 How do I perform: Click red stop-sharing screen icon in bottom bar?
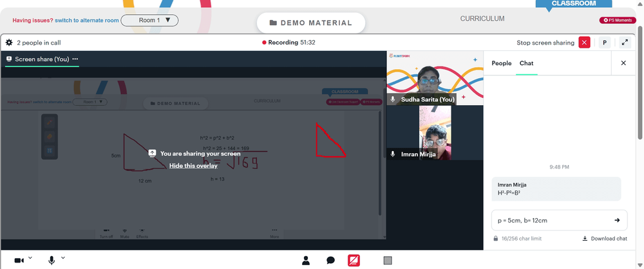tap(354, 261)
